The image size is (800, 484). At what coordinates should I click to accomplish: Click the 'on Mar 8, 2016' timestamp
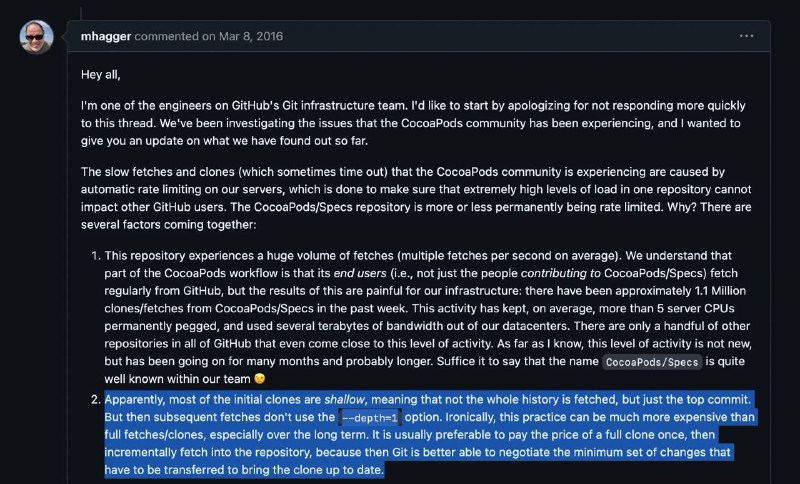click(x=242, y=36)
